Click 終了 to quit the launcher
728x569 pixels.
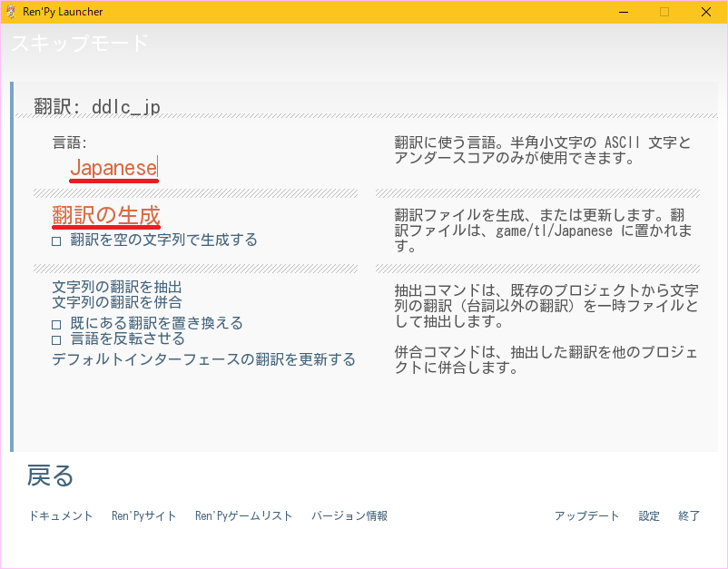tap(689, 515)
